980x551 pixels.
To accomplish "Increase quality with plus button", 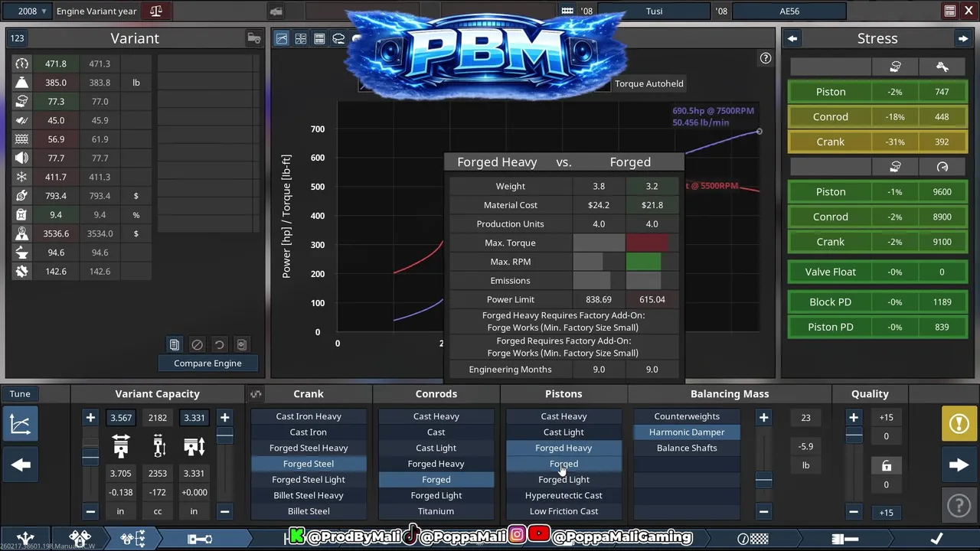I will tap(854, 418).
